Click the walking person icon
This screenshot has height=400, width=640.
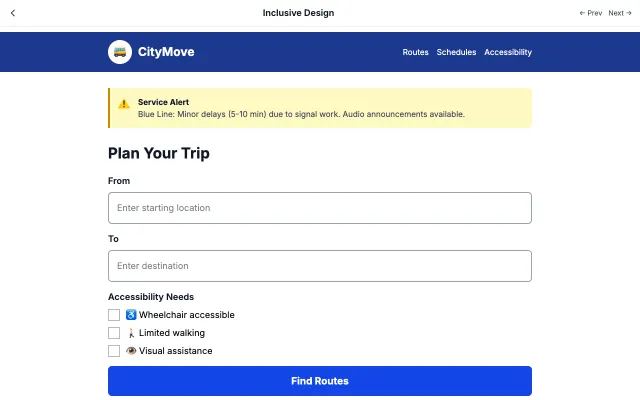[131, 333]
